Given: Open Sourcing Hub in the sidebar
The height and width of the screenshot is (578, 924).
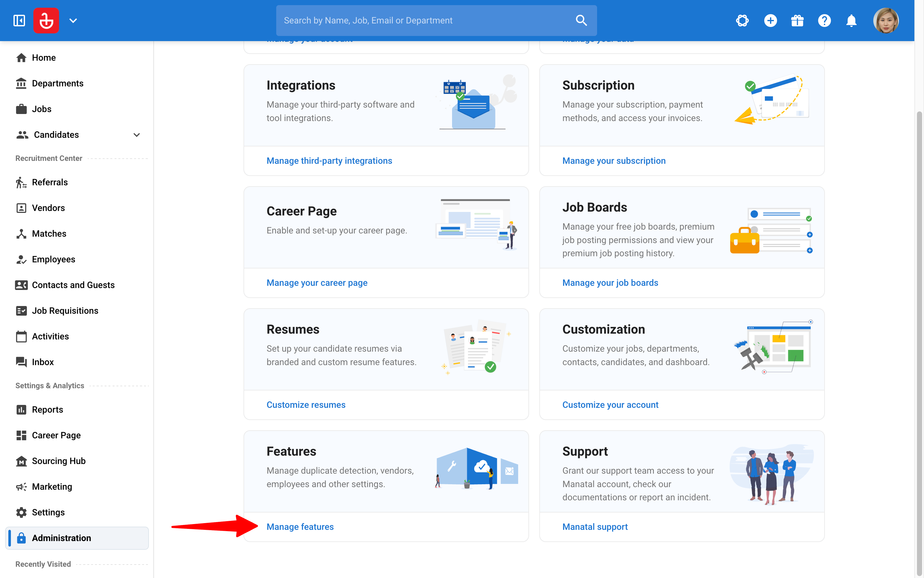Looking at the screenshot, I should coord(77,461).
